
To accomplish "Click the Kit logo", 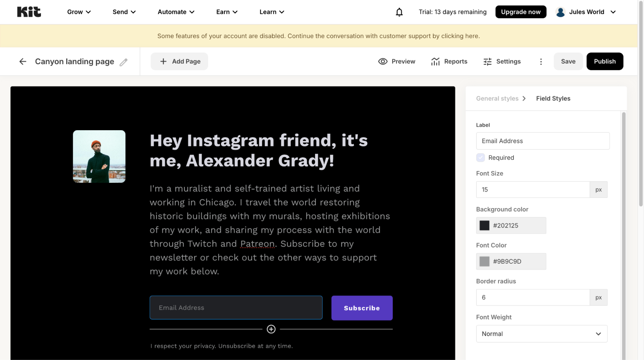I will (29, 12).
